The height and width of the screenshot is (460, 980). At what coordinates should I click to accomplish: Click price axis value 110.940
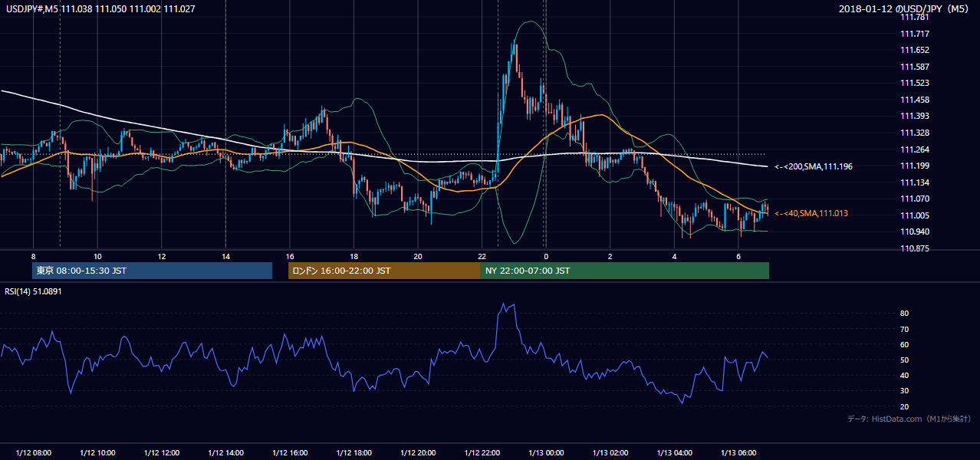pyautogui.click(x=914, y=232)
